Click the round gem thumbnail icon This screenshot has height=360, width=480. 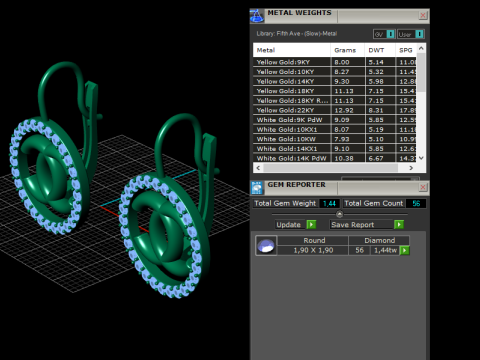[x=266, y=246]
